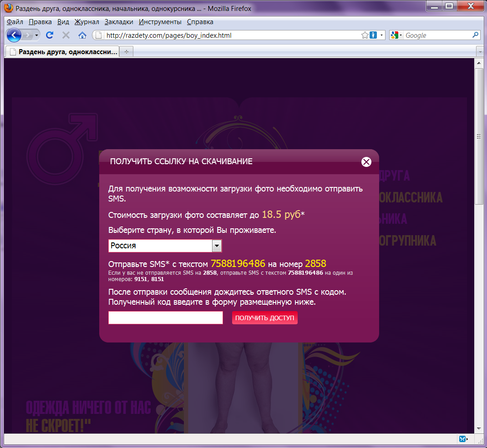
Task: Click the SMS code input field
Action: [x=166, y=317]
